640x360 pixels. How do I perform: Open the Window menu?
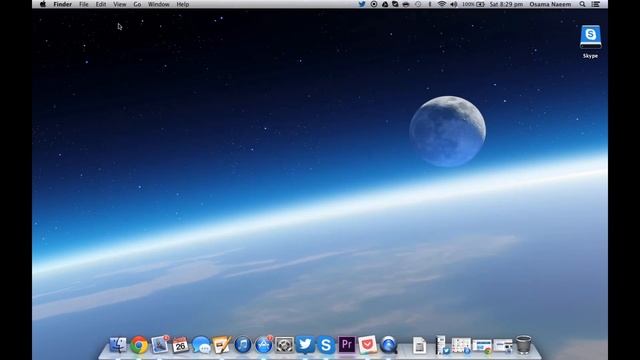159,4
